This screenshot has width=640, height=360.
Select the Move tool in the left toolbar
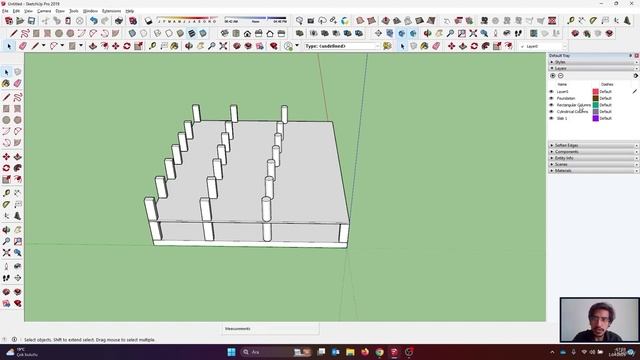pos(6,157)
